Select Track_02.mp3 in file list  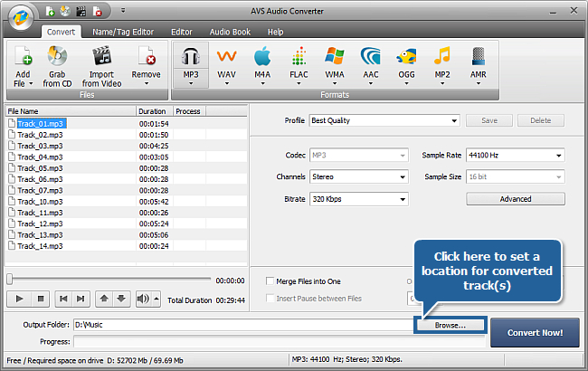40,135
